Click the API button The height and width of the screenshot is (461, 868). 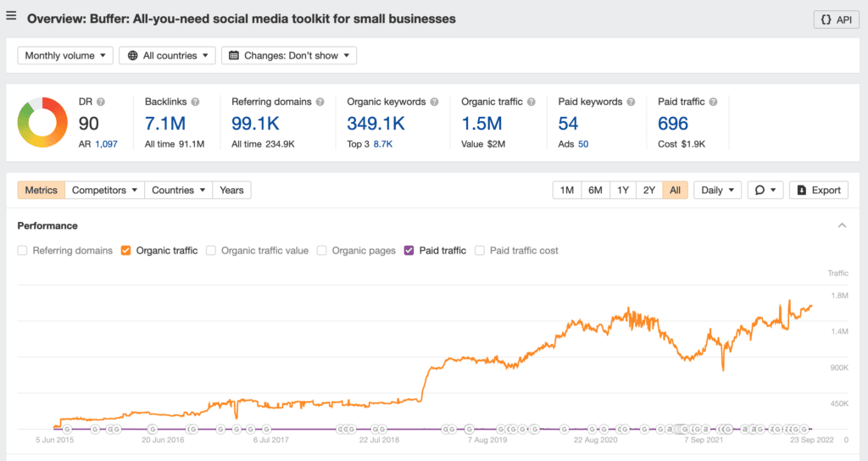tap(836, 19)
